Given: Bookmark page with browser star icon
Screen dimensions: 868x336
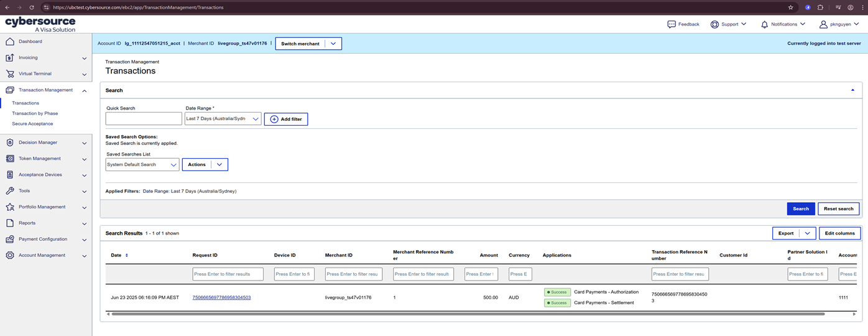Looking at the screenshot, I should 790,7.
